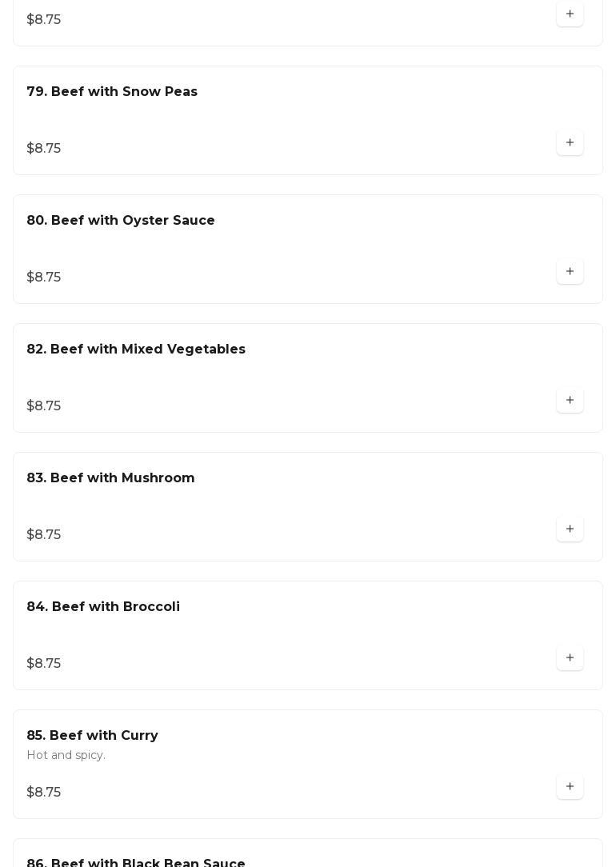616x867 pixels.
Task: Click the price of Beef with Curry
Action: (44, 793)
